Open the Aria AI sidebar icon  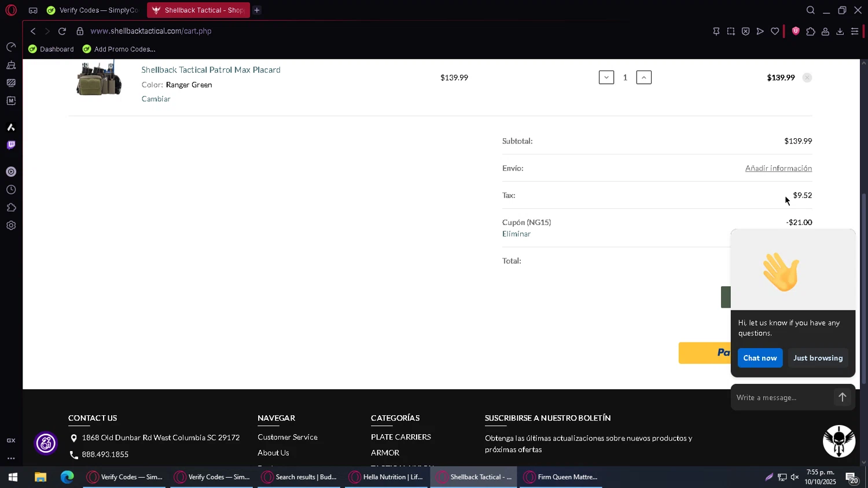pyautogui.click(x=11, y=127)
